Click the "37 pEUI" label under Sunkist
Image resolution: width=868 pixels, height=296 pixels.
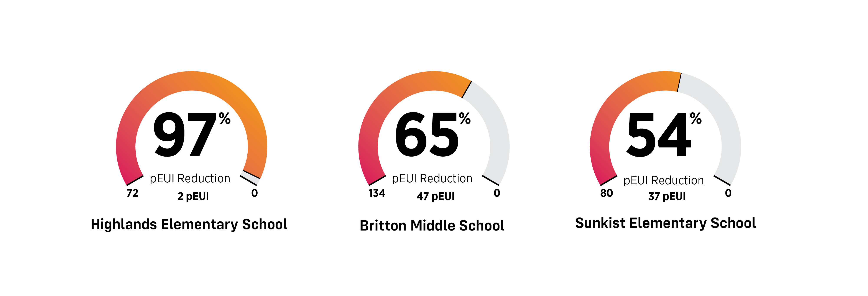click(667, 196)
